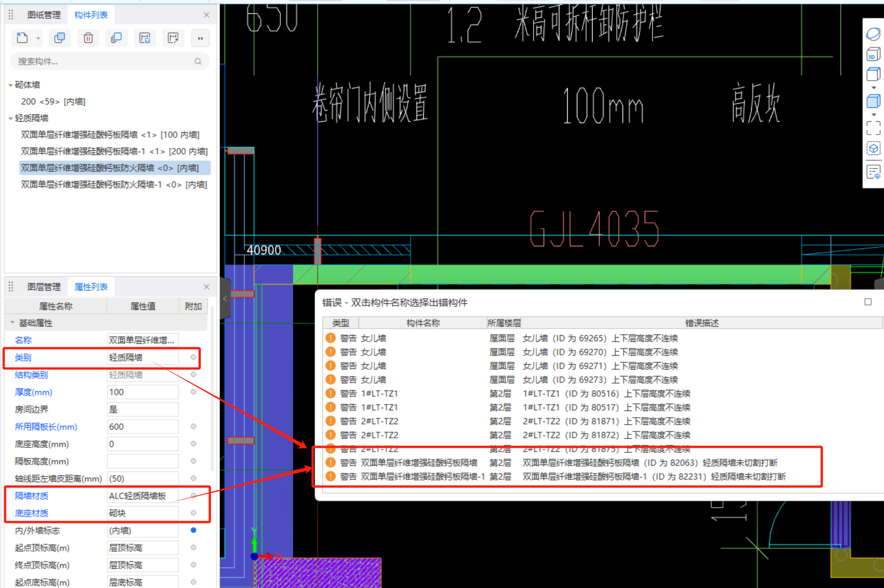The width and height of the screenshot is (884, 588).
Task: Select 双面单层纤维增强硅酸钙板防火隔墙-1 <0> item
Action: click(x=114, y=184)
